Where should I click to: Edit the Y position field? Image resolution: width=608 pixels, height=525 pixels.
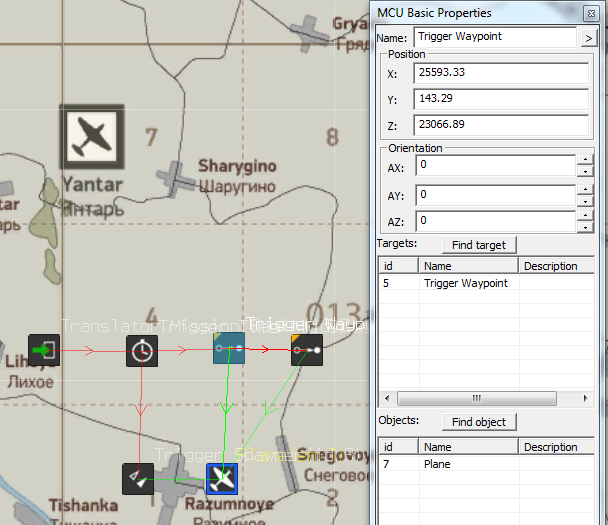(x=501, y=99)
